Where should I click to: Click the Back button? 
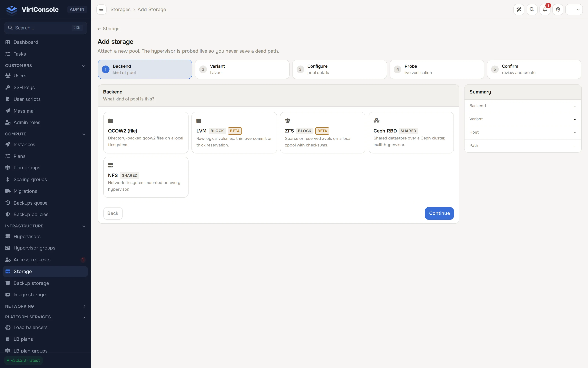tap(113, 213)
